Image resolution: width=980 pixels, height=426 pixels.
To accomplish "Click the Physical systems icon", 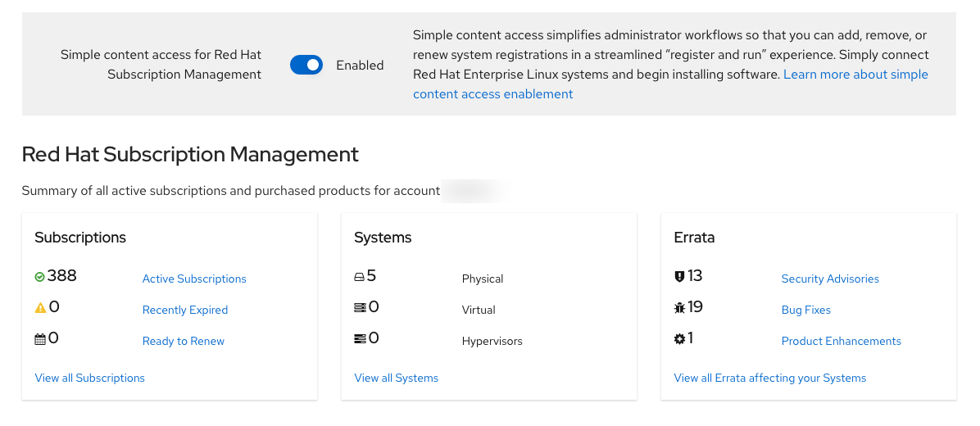I will pos(359,278).
